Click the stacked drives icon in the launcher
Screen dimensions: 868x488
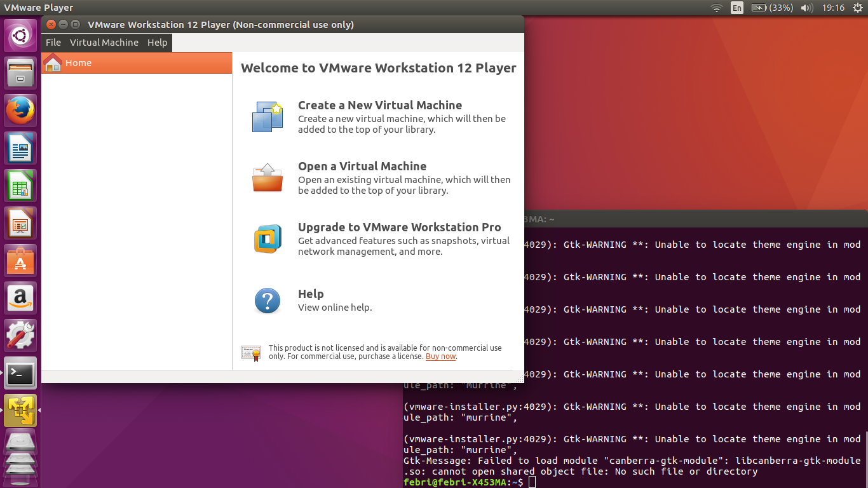coord(21,457)
